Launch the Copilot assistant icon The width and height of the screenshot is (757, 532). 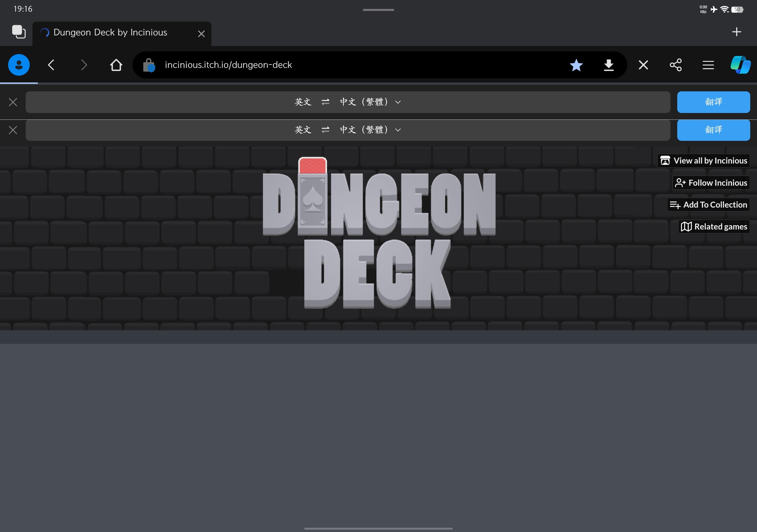pos(741,65)
